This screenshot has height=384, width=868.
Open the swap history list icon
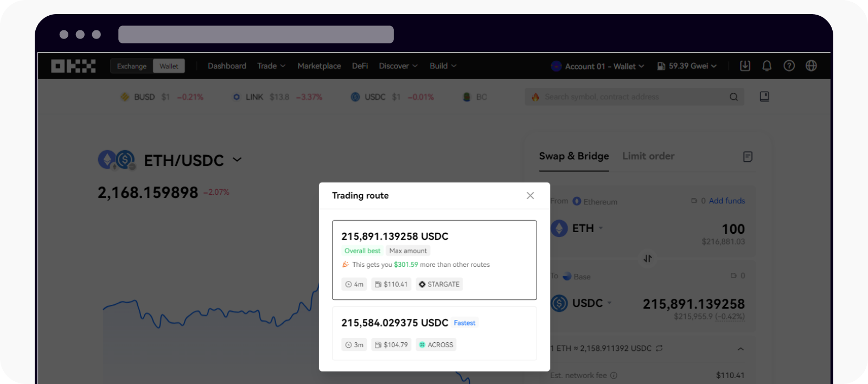click(x=748, y=157)
